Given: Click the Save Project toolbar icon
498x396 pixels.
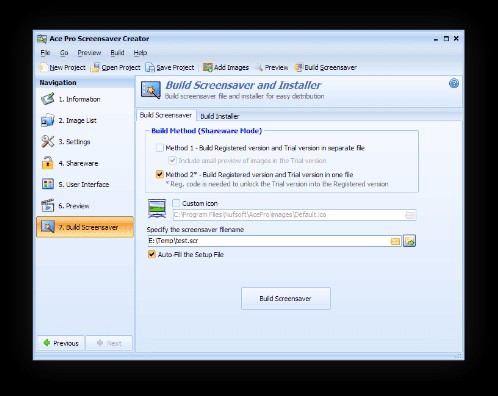Looking at the screenshot, I should point(150,67).
